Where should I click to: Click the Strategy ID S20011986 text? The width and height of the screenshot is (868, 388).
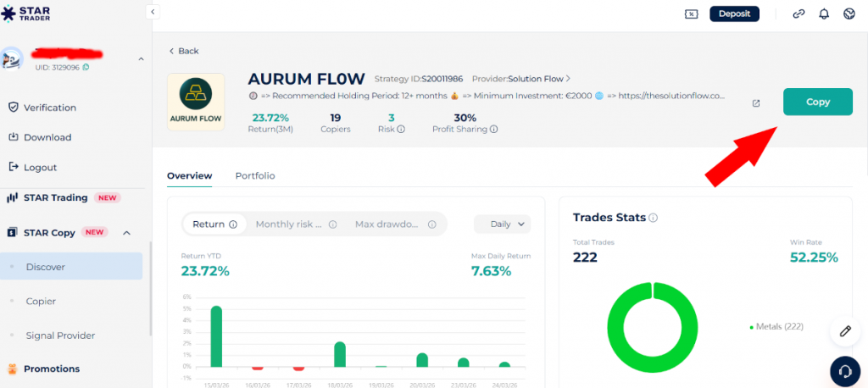pyautogui.click(x=419, y=79)
